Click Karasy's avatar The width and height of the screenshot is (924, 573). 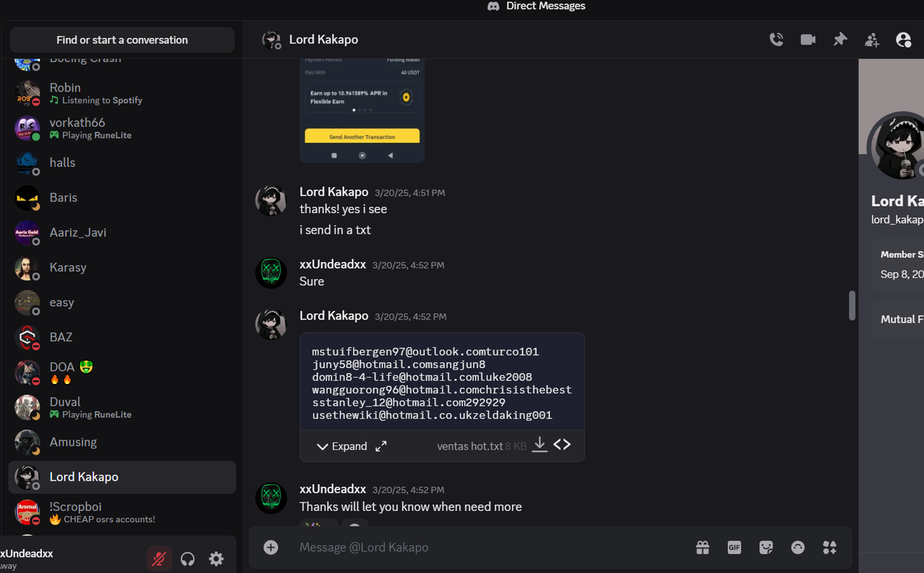(x=27, y=267)
